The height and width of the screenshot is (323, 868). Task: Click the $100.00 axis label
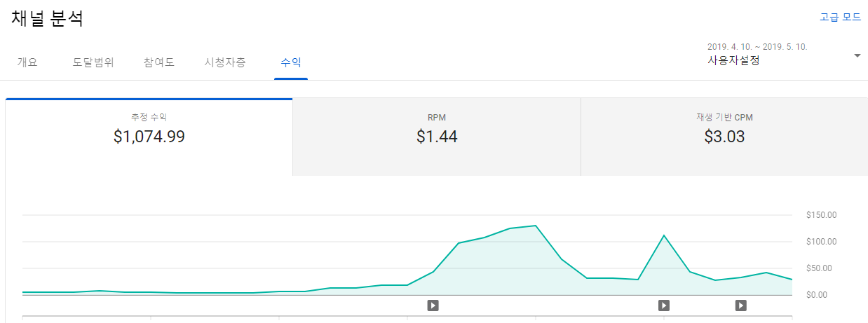pyautogui.click(x=822, y=242)
